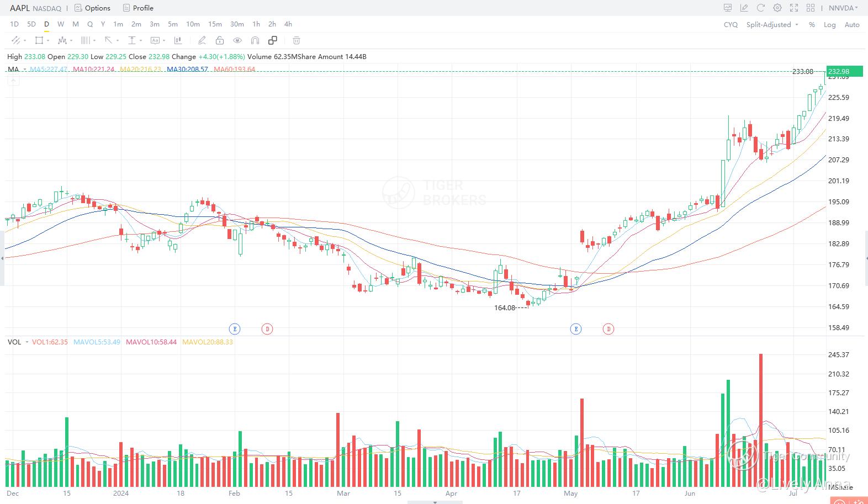Toggle the CYQ chip distribution
Screen dimensions: 868x504
[x=731, y=24]
